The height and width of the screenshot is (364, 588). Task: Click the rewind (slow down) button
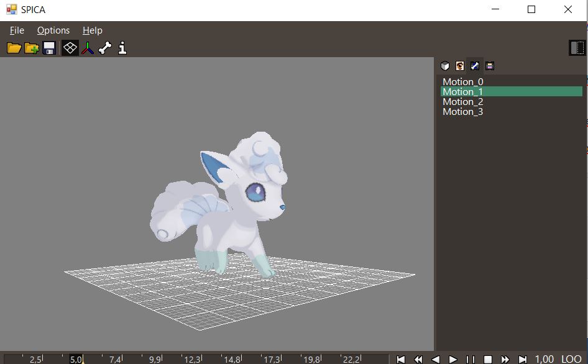point(418,360)
